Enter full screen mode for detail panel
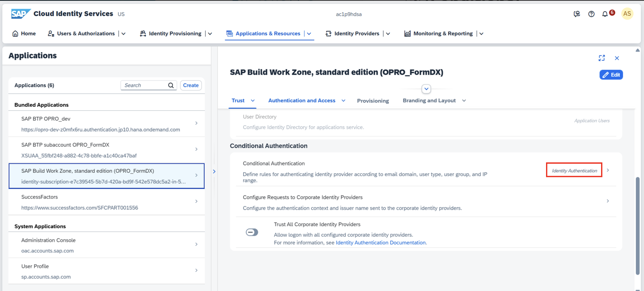The width and height of the screenshot is (644, 291). (601, 58)
